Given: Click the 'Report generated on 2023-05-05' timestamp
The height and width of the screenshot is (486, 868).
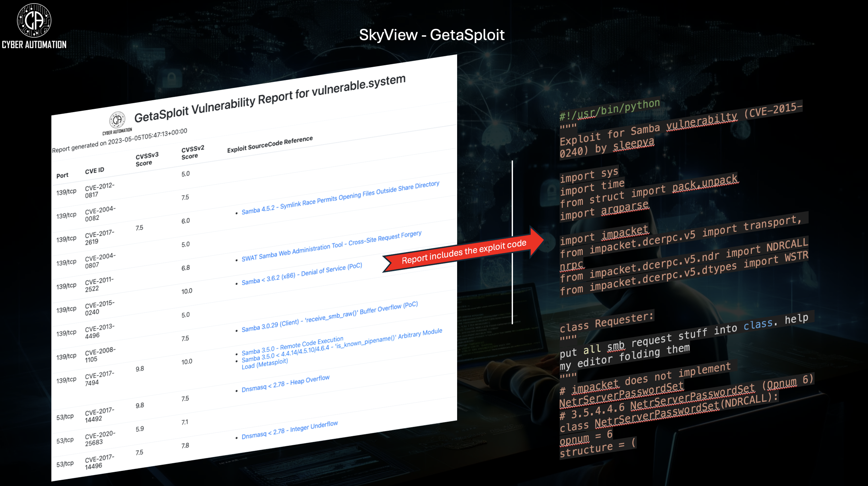Looking at the screenshot, I should tap(119, 141).
